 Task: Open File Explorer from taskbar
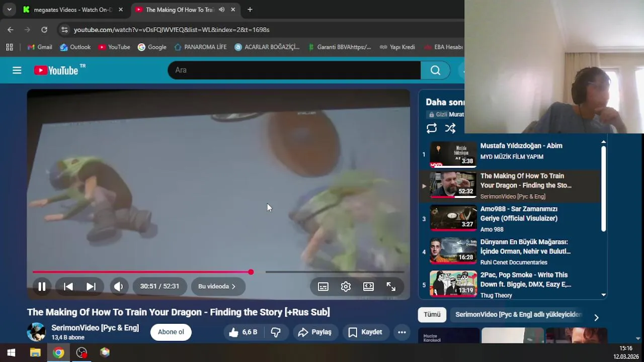[35, 352]
